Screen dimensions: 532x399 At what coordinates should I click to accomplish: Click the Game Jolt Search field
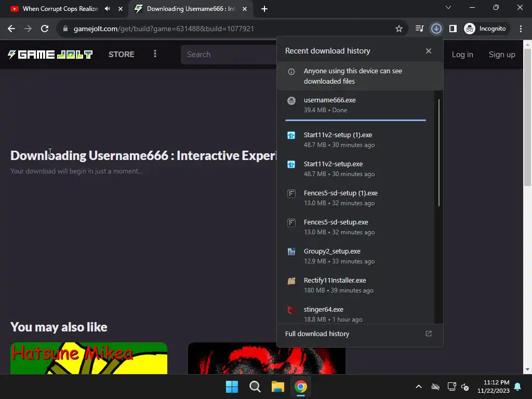point(229,54)
